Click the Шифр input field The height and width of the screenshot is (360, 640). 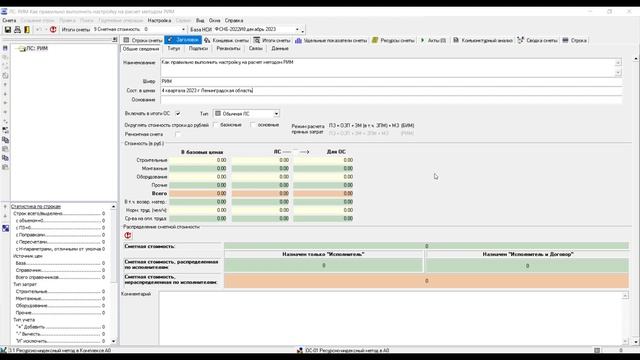tap(391, 81)
